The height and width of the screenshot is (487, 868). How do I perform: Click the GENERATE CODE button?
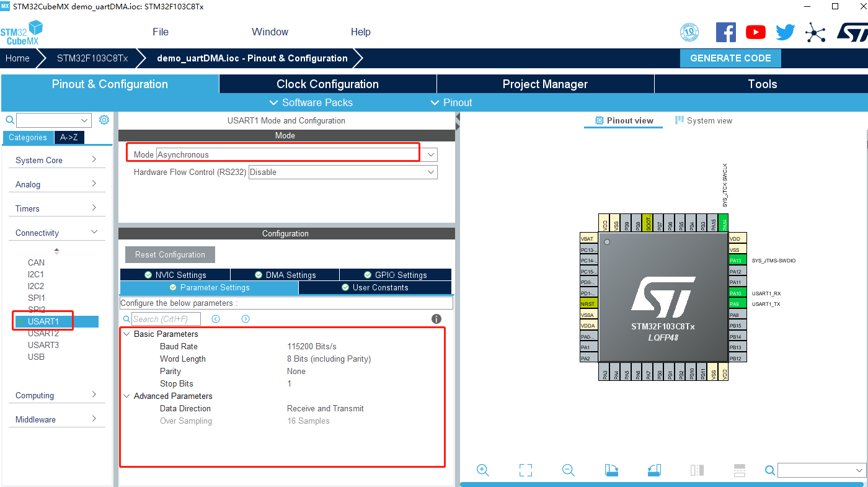730,58
